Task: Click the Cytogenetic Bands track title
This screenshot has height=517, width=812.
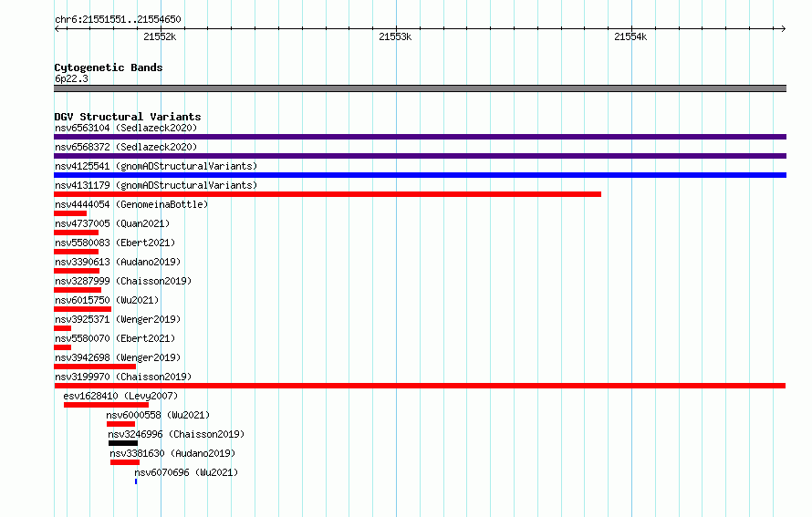Action: click(x=109, y=67)
